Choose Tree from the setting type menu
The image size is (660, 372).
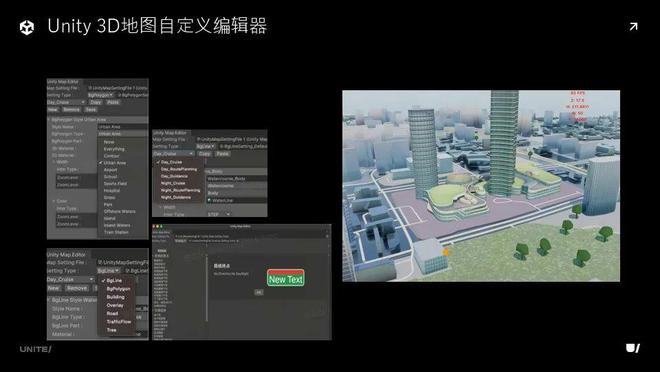click(111, 330)
